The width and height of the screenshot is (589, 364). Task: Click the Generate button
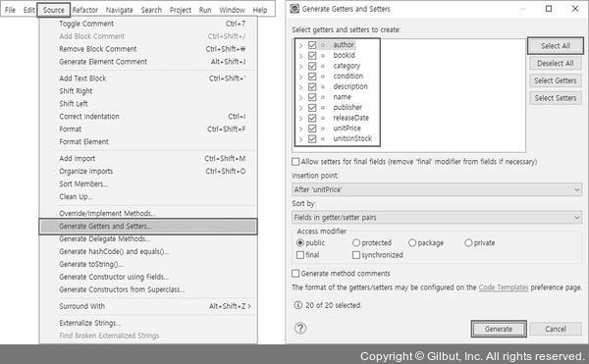pos(499,329)
